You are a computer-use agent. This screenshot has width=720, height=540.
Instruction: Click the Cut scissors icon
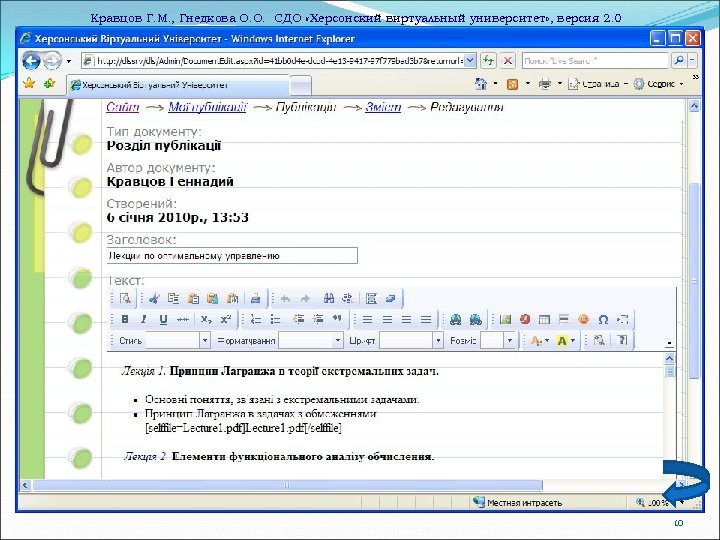154,298
